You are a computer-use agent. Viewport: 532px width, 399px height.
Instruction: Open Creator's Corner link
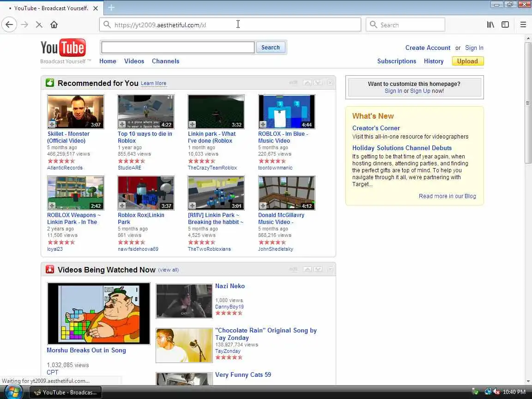pos(376,128)
